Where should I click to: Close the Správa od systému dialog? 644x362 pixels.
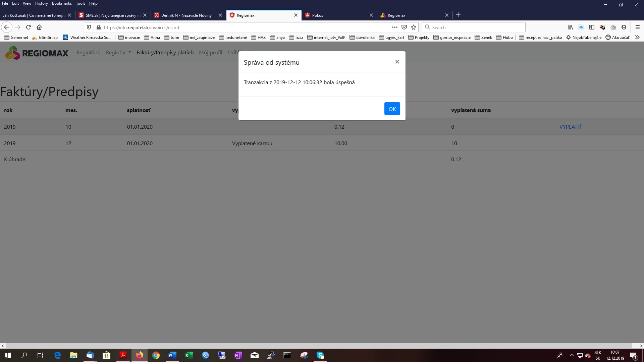[397, 62]
